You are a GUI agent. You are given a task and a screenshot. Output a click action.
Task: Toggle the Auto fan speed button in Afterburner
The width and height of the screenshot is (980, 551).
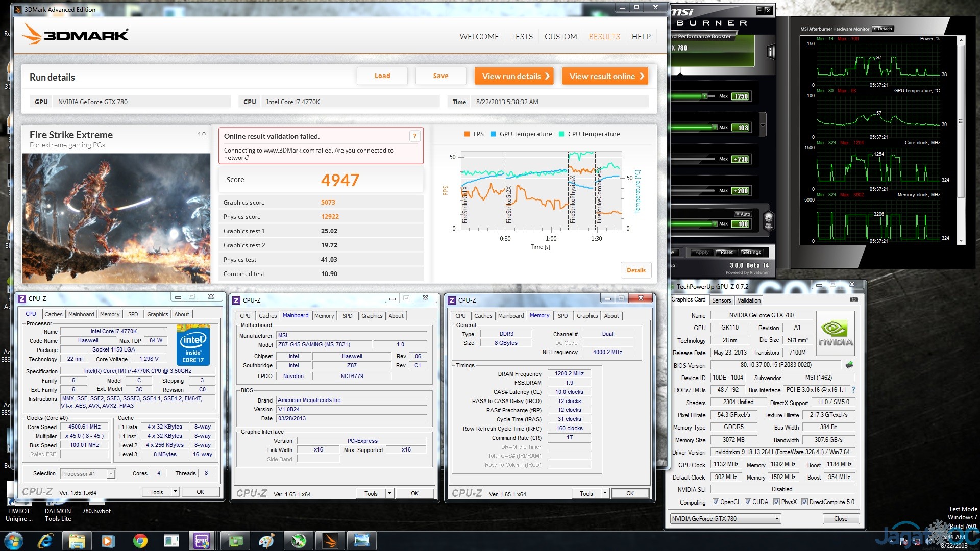click(743, 214)
